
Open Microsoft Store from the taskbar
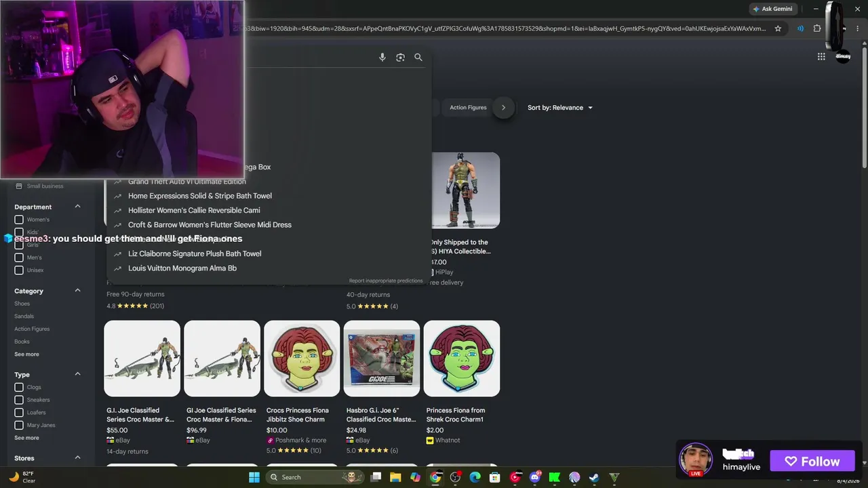pos(495,477)
